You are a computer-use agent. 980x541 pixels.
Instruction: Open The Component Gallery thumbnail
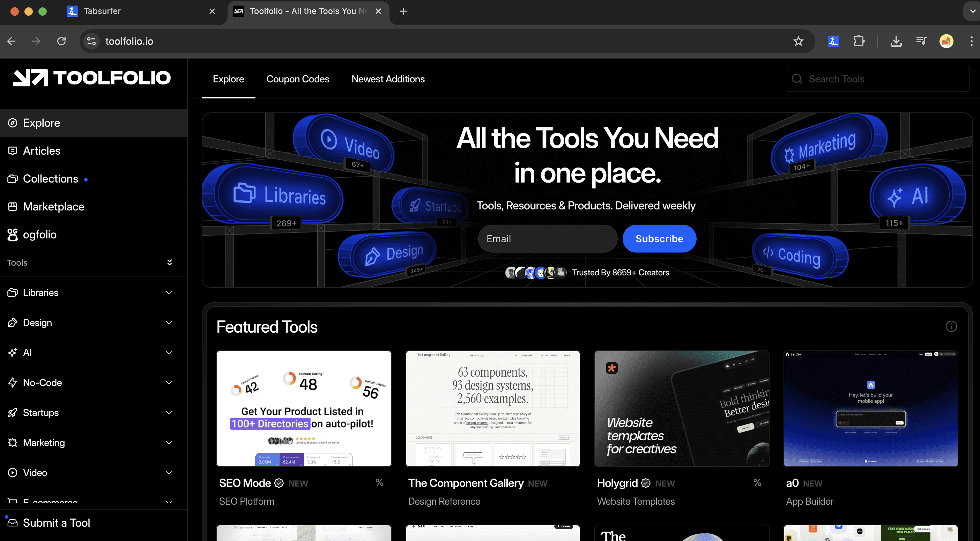point(493,409)
